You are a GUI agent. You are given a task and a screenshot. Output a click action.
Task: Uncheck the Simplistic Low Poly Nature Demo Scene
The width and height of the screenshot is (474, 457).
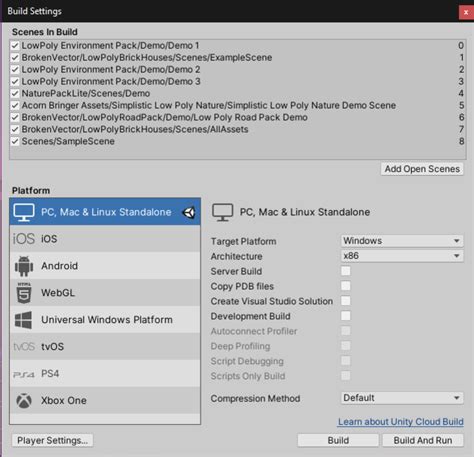[x=15, y=105]
